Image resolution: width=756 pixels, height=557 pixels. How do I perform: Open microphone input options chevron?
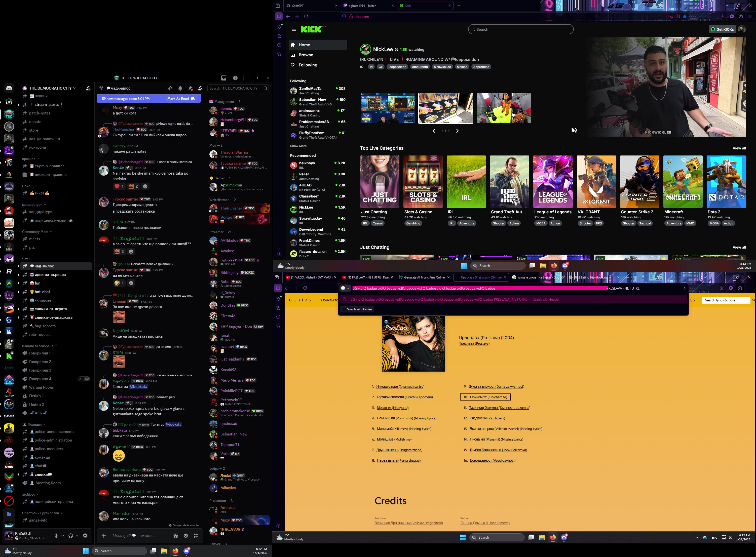(x=63, y=535)
